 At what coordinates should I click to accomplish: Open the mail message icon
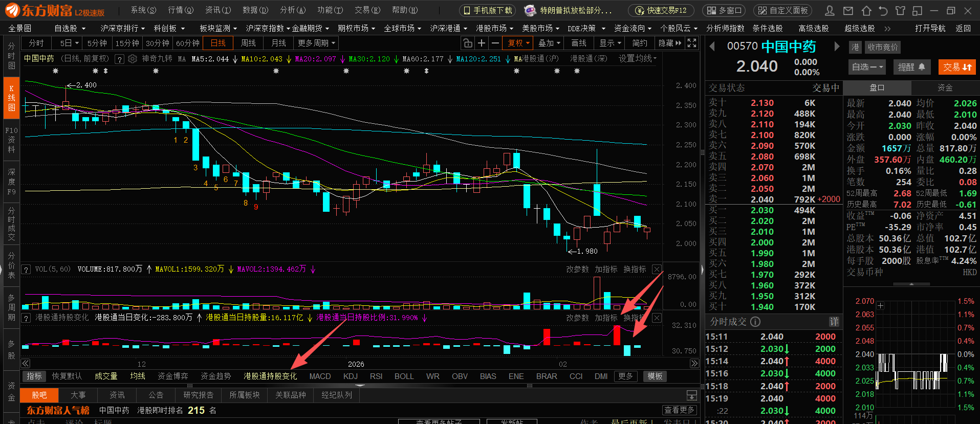[848, 10]
